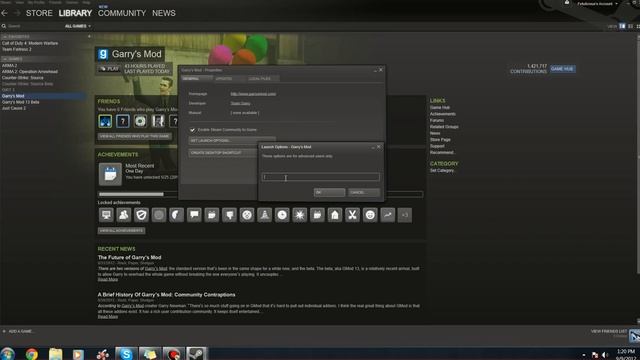640x360 pixels.
Task: Click Create Desktop Shortcut button
Action: 223,153
